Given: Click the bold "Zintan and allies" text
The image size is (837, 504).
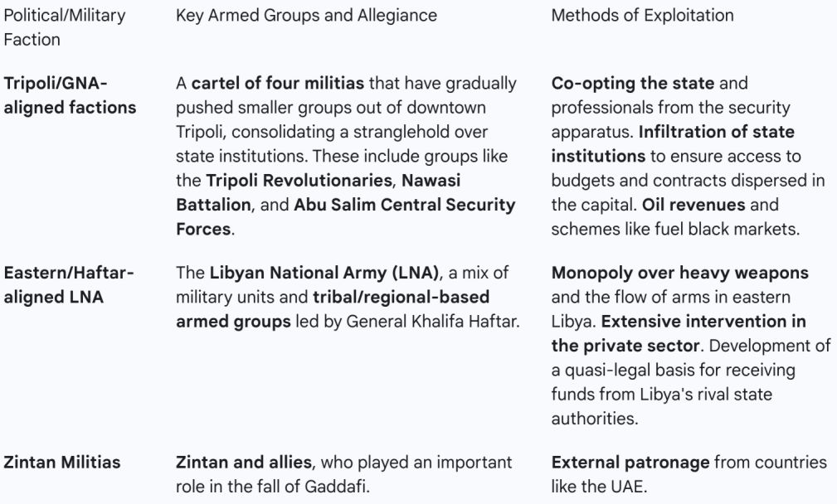Looking at the screenshot, I should (x=245, y=463).
